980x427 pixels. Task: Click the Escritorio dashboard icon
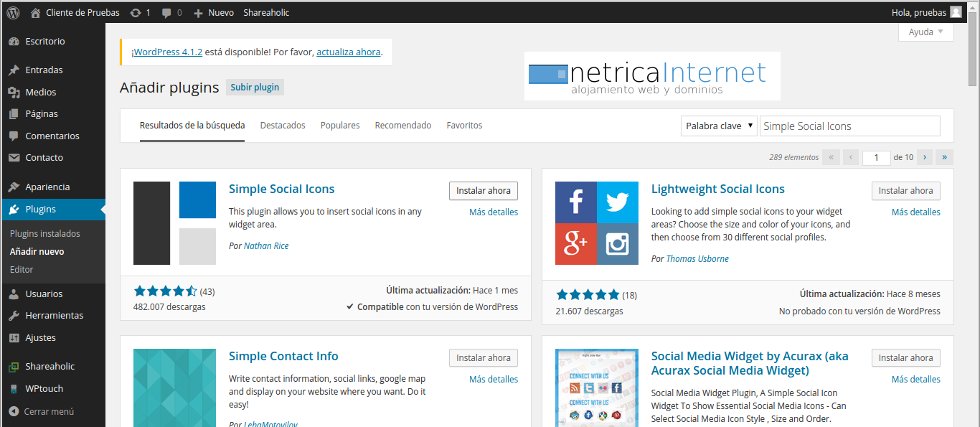pyautogui.click(x=14, y=42)
